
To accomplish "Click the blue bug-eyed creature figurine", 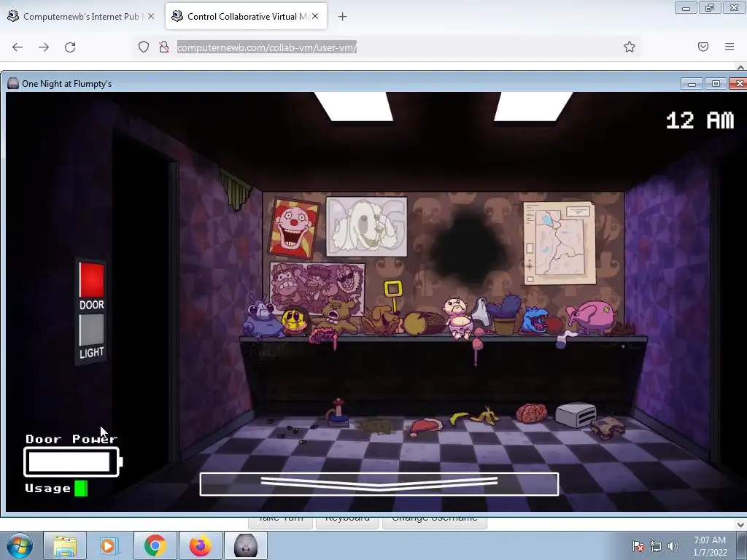I will (x=261, y=318).
